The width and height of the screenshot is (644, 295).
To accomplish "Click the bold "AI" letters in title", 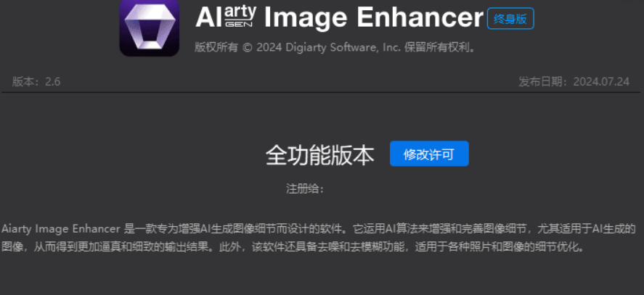I will coord(208,17).
